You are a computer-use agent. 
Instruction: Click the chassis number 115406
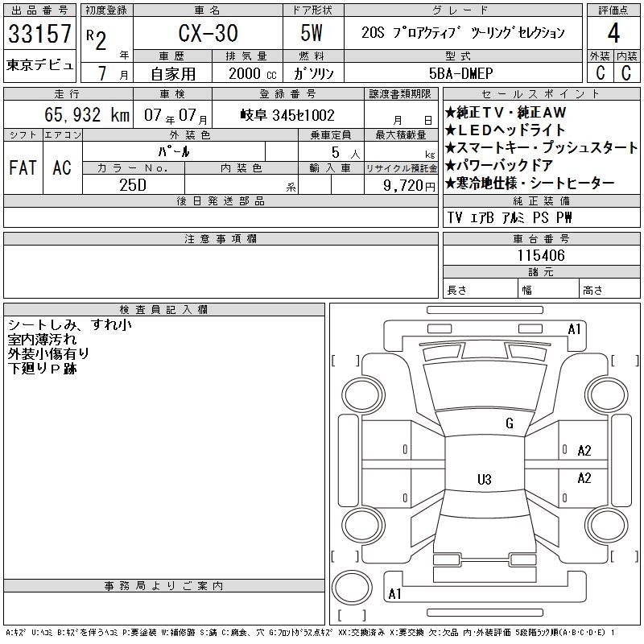click(540, 256)
